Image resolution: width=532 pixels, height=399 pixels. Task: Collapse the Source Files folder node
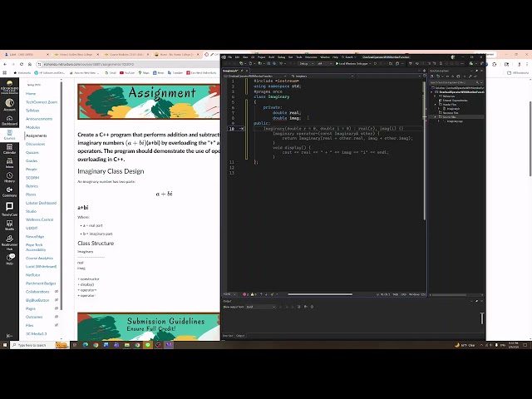(436, 116)
